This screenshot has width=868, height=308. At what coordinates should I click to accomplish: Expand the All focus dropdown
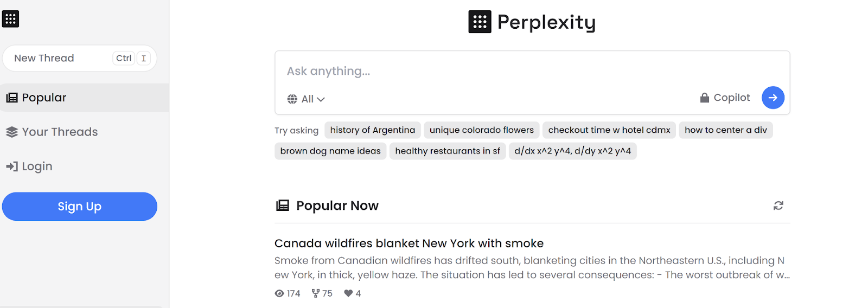[306, 99]
